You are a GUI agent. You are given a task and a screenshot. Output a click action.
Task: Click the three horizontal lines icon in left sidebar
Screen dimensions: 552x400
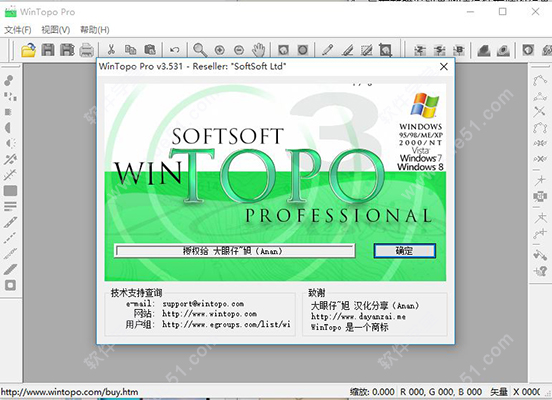pos(10,206)
